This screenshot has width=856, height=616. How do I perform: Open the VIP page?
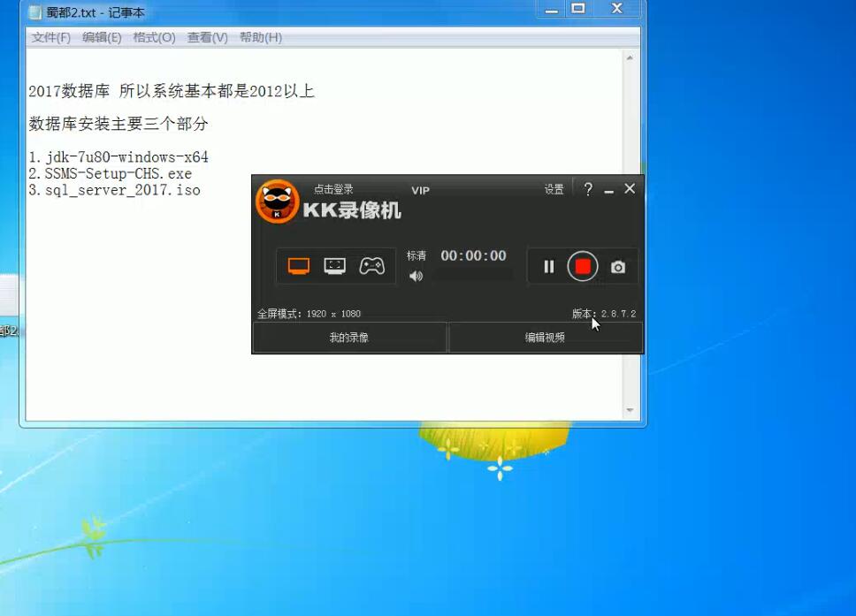420,190
